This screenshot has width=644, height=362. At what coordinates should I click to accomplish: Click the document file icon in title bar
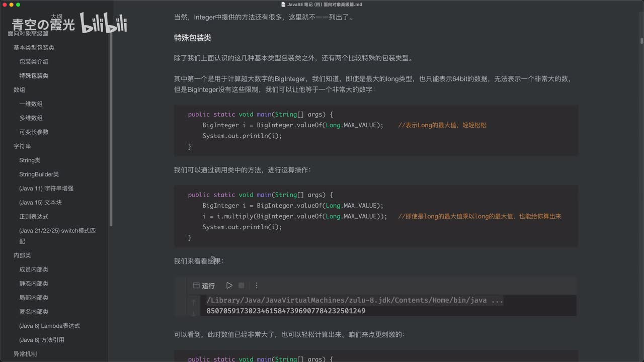pyautogui.click(x=283, y=5)
